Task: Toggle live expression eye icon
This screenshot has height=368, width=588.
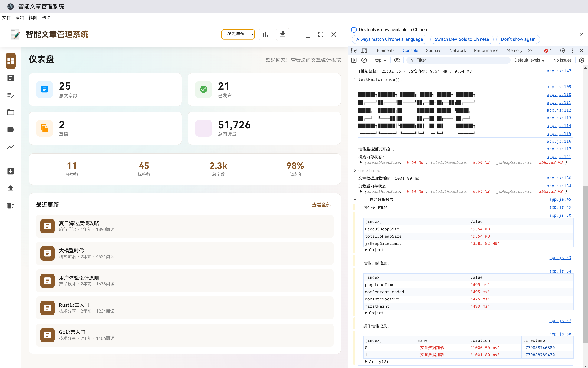Action: click(x=397, y=60)
